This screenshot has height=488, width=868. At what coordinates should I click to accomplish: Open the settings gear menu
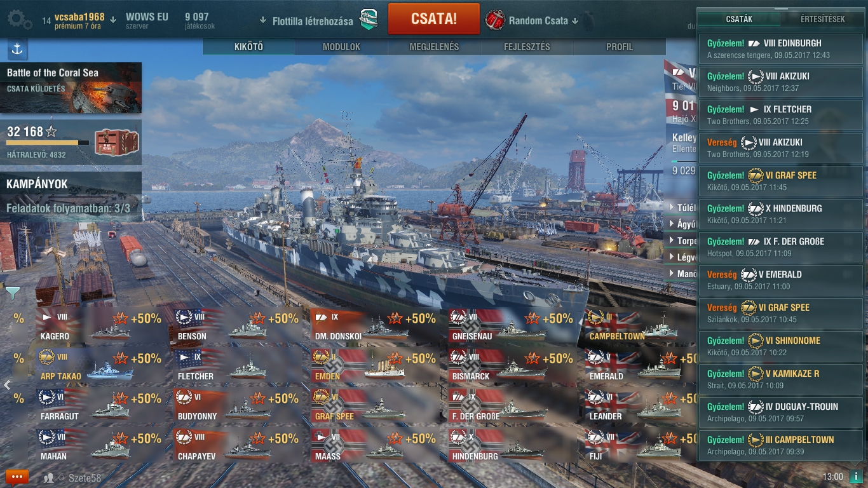tap(20, 20)
